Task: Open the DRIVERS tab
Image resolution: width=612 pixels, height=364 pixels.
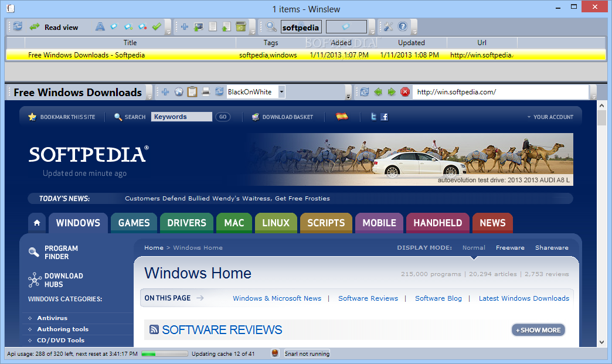Action: (x=186, y=223)
